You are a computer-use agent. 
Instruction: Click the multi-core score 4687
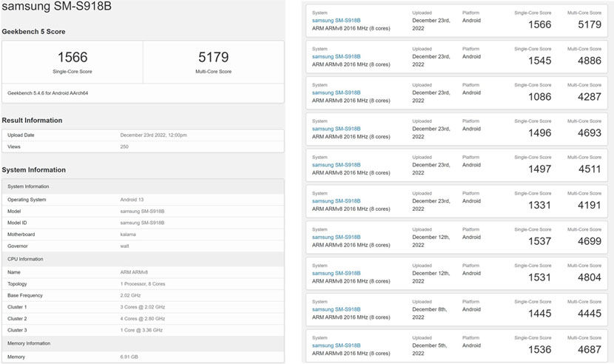point(590,349)
